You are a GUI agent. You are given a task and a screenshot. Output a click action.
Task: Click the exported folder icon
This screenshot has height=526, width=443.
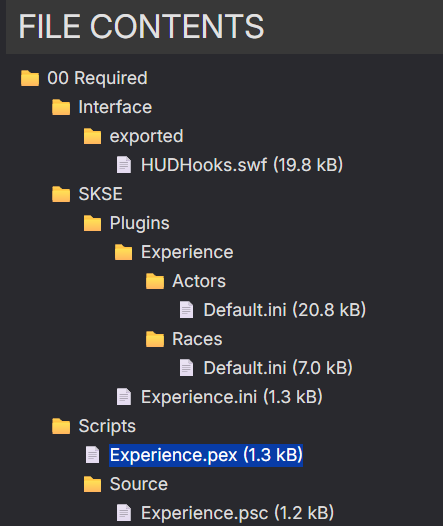point(92,136)
